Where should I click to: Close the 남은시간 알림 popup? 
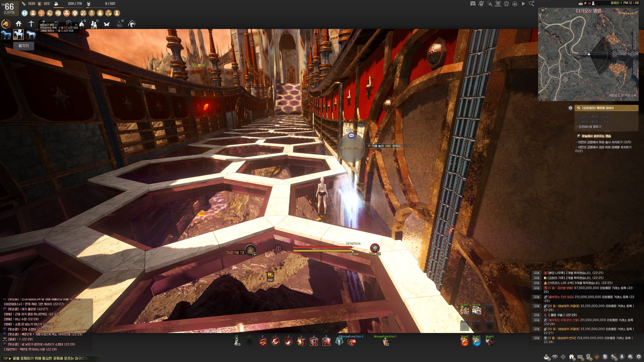(x=76, y=25)
